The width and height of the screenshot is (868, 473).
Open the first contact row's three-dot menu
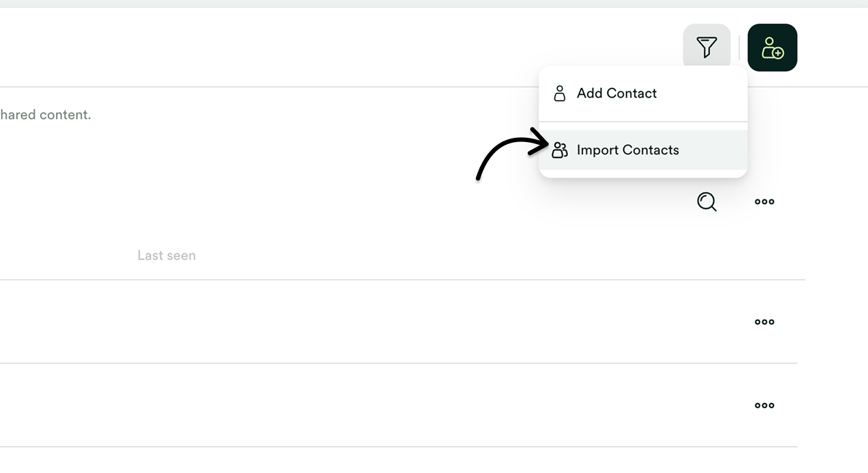[x=764, y=321]
